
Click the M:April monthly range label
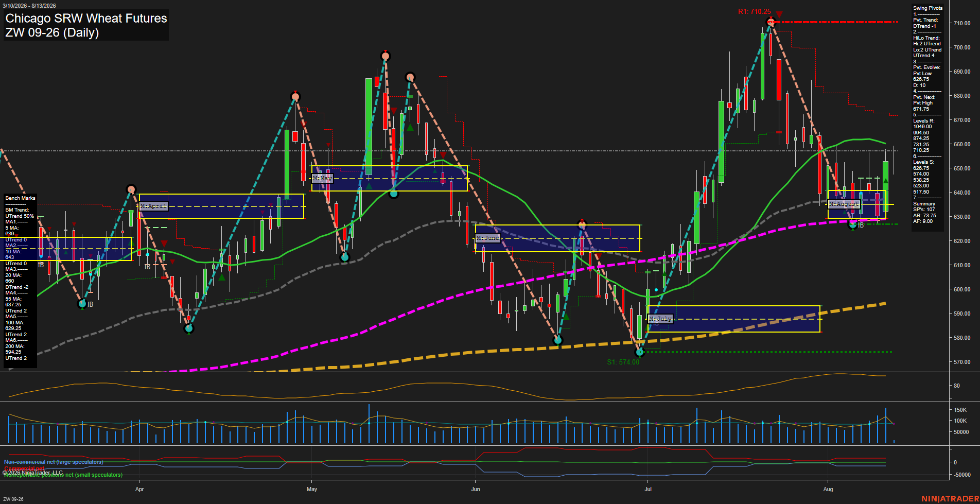[x=153, y=206]
